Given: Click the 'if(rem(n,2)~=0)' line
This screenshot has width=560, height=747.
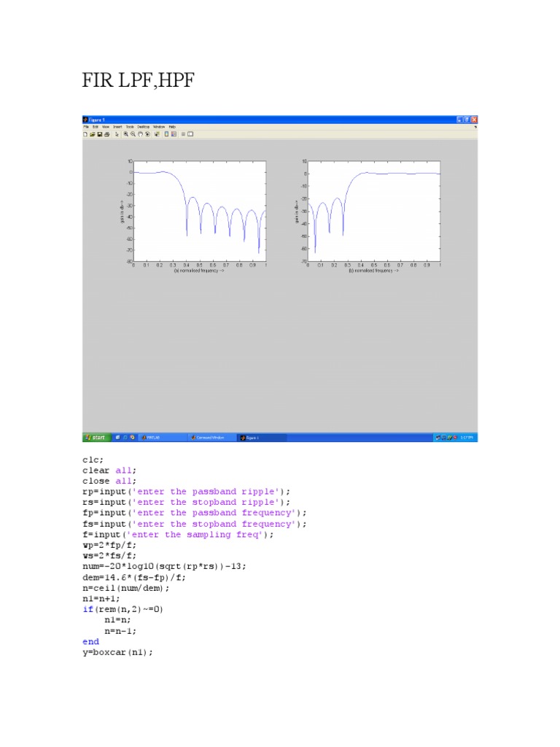Looking at the screenshot, I should tap(122, 609).
